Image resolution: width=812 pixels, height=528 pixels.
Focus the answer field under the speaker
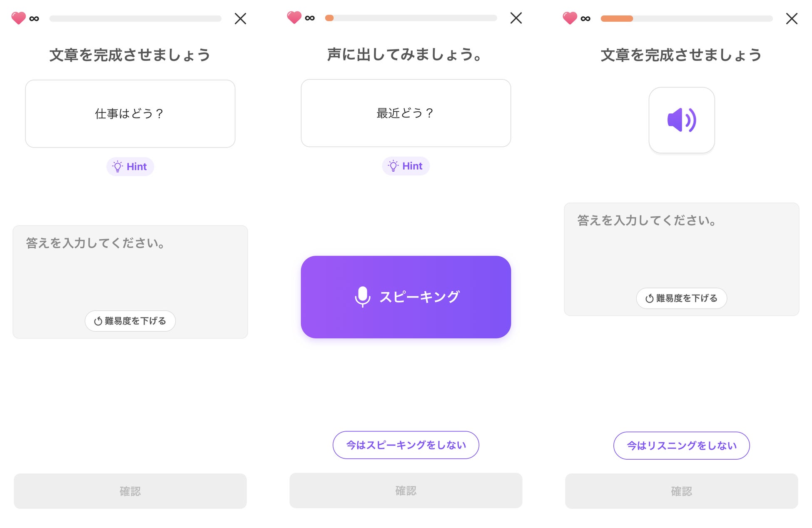pyautogui.click(x=681, y=246)
